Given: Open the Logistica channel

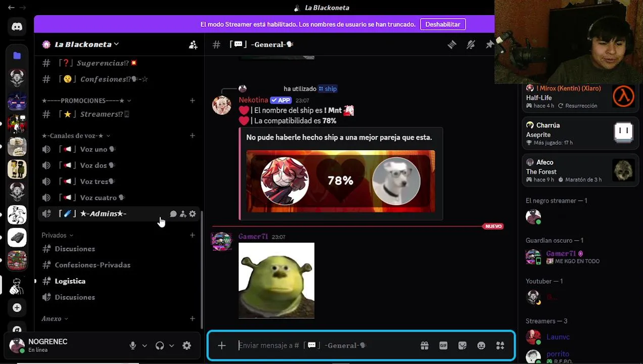Looking at the screenshot, I should (119, 281).
